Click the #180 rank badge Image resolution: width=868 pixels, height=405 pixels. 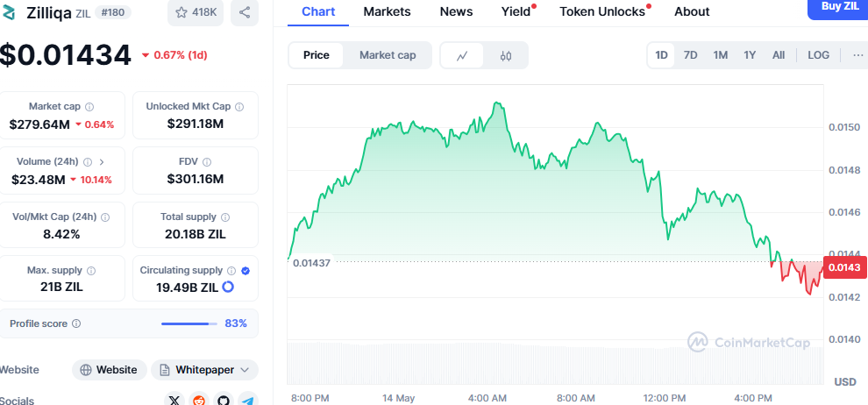(112, 12)
